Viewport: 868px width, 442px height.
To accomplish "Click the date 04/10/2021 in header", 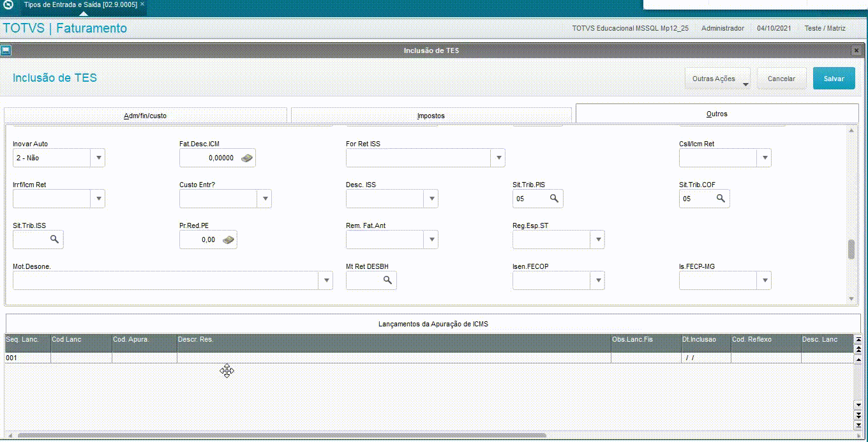I will click(x=774, y=28).
